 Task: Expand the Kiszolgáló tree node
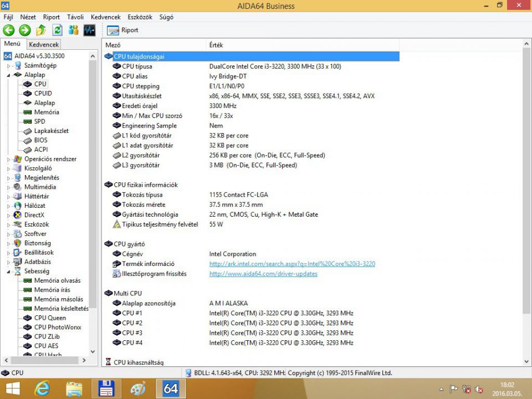pyautogui.click(x=8, y=168)
